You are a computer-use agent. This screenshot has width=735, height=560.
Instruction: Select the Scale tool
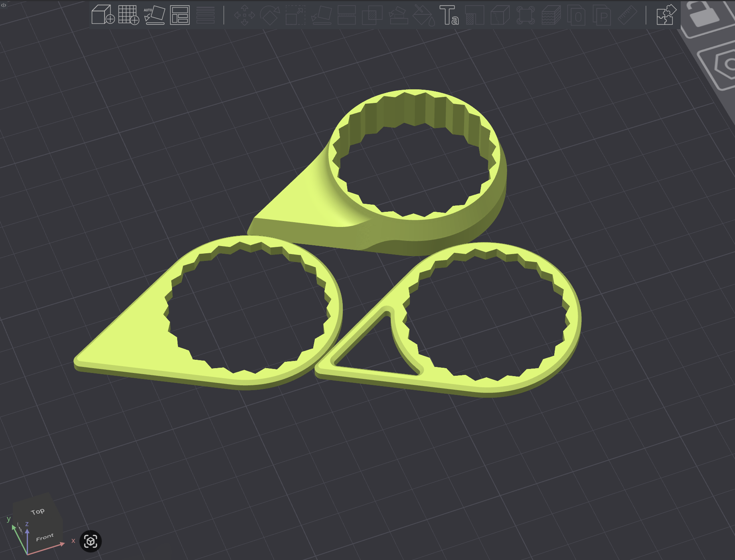pyautogui.click(x=295, y=15)
